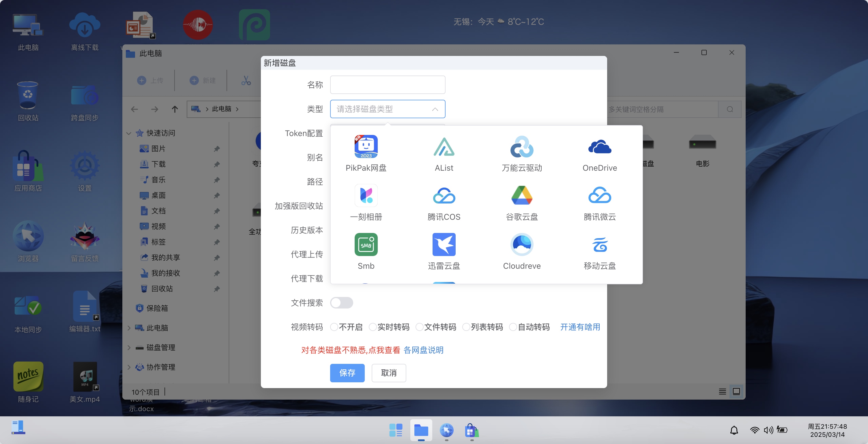Viewport: 868px width, 444px height.
Task: Open the 各网盘说明 link
Action: 424,350
